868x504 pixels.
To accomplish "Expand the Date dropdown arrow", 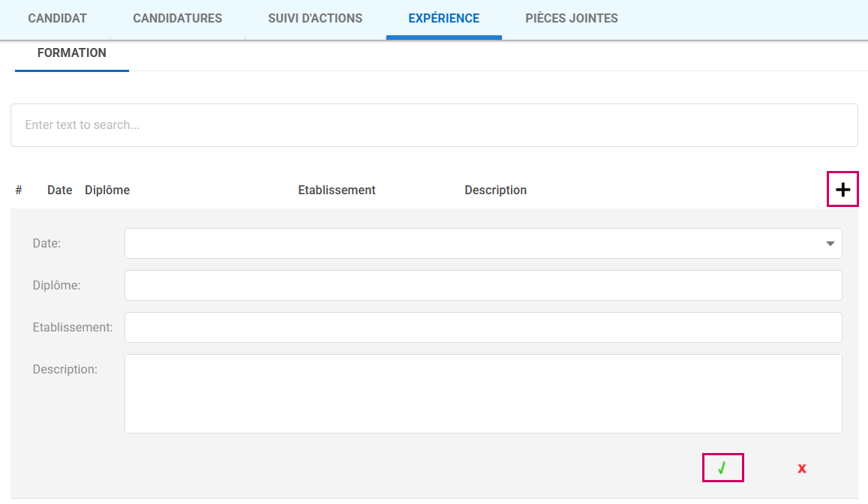I will click(x=830, y=244).
